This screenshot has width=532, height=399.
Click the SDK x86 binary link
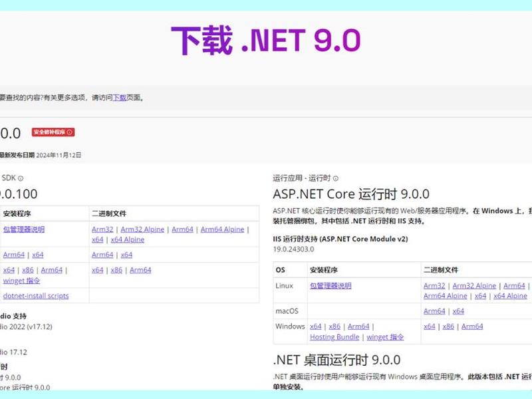point(116,270)
